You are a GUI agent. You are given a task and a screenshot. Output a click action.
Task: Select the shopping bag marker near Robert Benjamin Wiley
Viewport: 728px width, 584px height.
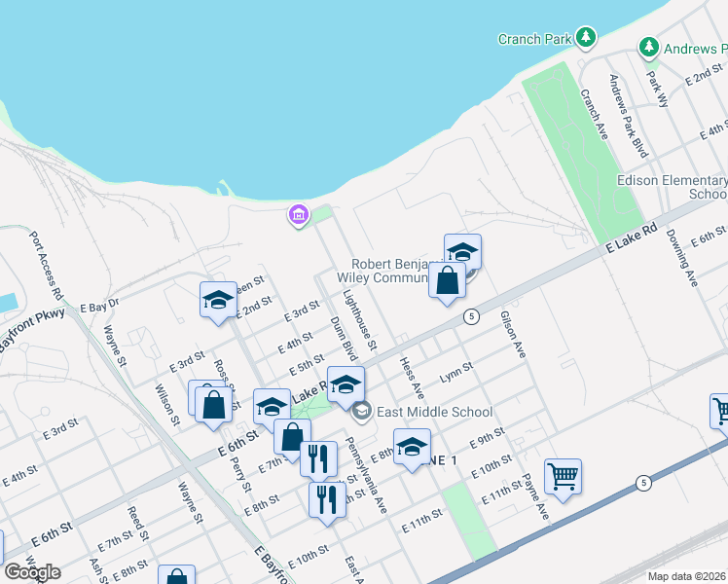coord(447,281)
